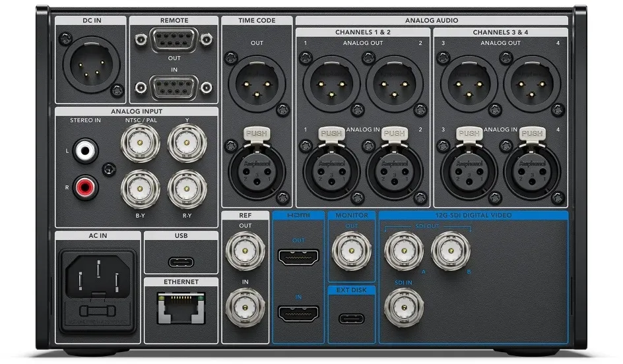
Task: Click the TIME CODE section heading
Action: point(257,20)
